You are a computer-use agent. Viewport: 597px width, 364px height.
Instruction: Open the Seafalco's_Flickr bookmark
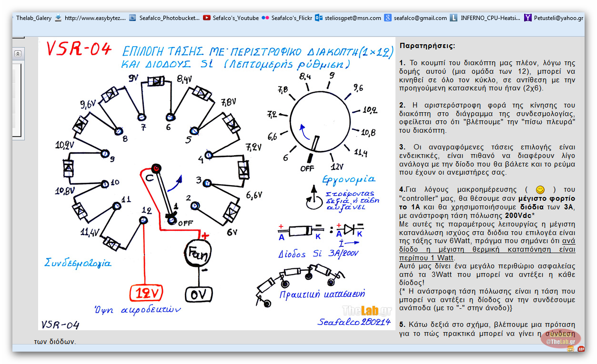[x=292, y=18]
